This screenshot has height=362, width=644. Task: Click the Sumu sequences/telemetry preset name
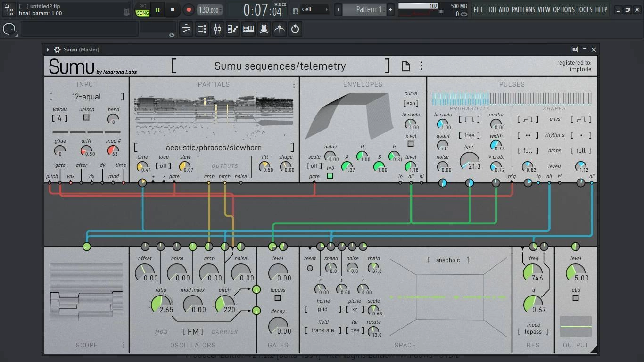click(x=280, y=66)
